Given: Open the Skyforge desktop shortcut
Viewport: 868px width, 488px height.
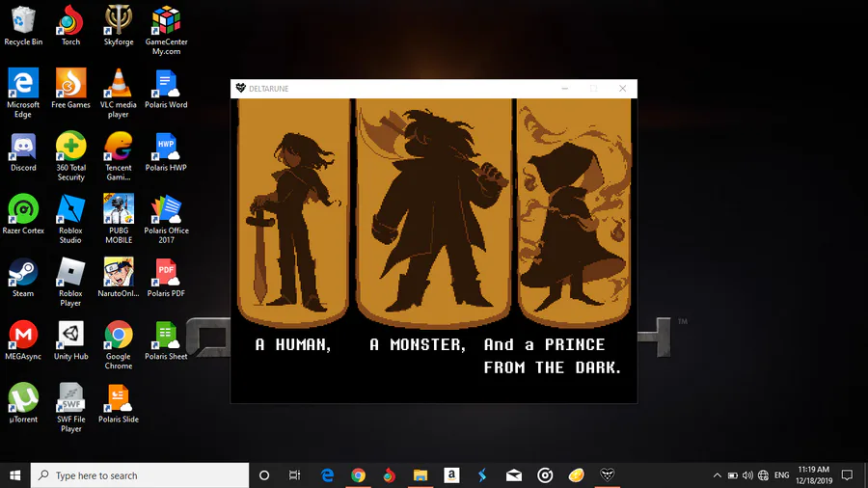Looking at the screenshot, I should [119, 26].
